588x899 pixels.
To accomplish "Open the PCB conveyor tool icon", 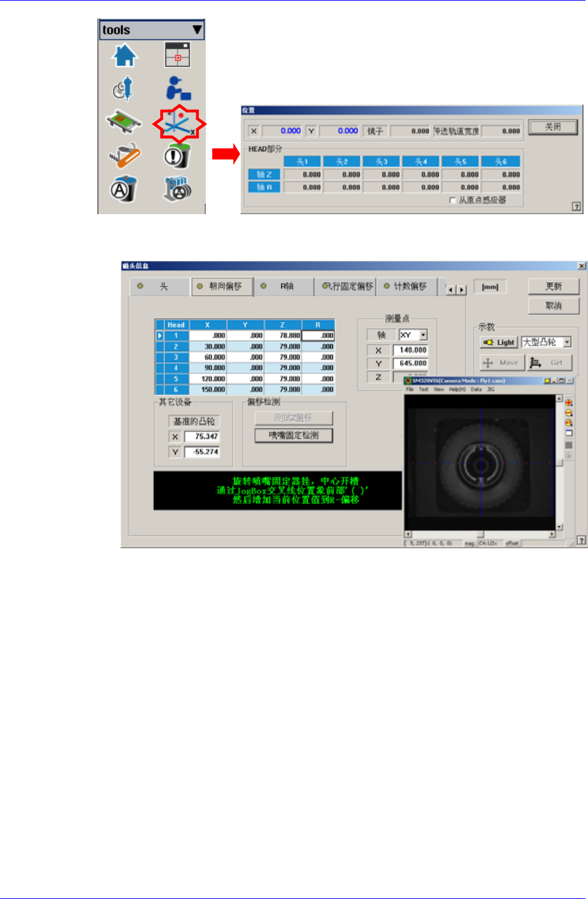I will point(124,122).
